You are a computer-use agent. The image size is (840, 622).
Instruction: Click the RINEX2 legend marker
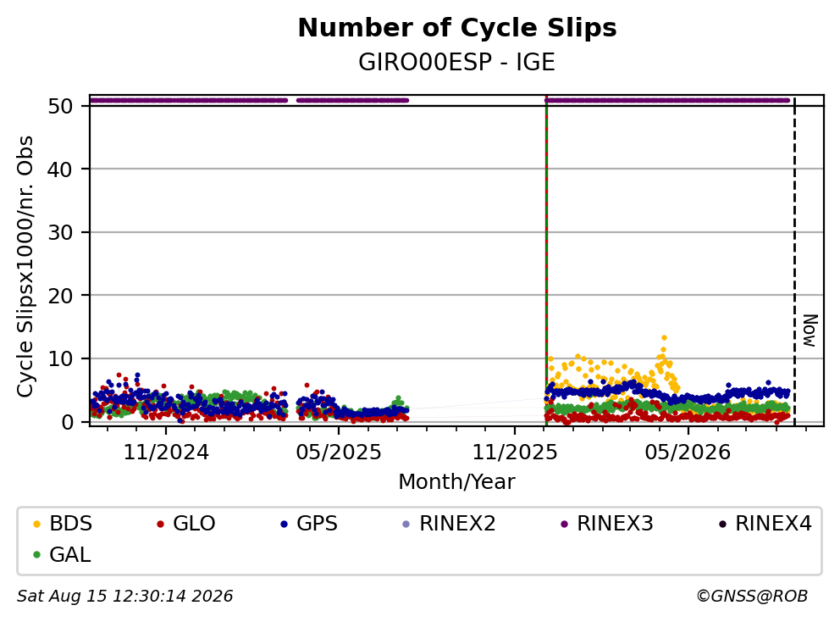tap(406, 524)
